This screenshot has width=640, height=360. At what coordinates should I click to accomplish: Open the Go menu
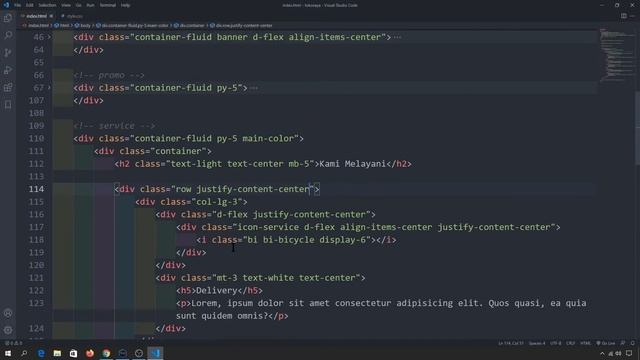pos(78,5)
